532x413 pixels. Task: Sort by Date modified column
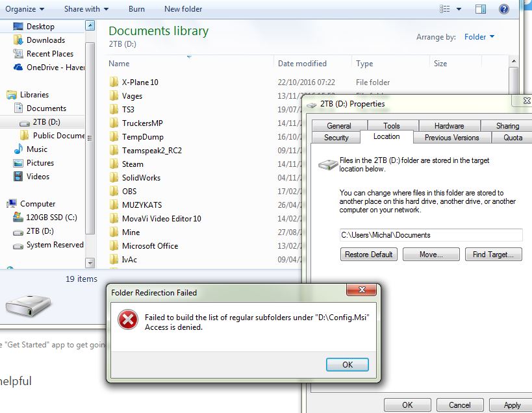pos(302,64)
